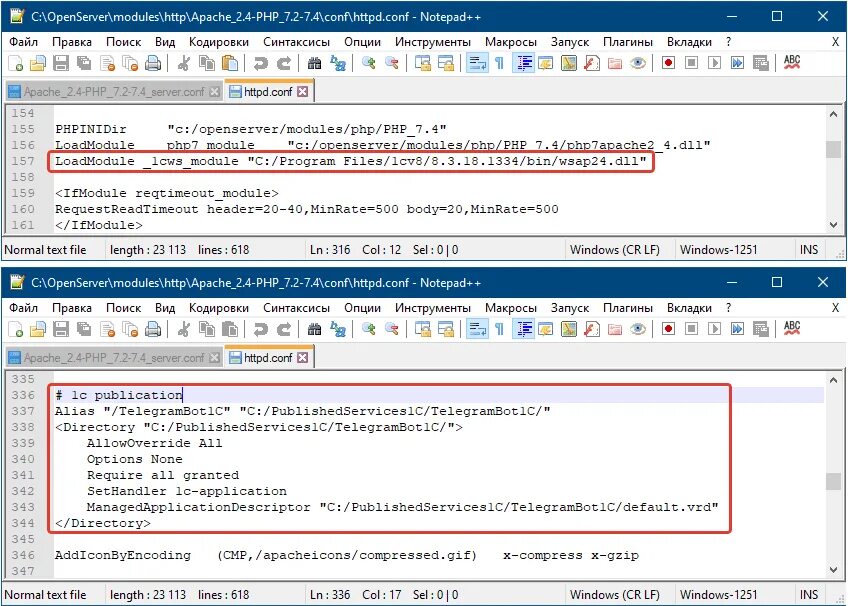The image size is (848, 606).
Task: Open Инструменты menu in lower window
Action: pyautogui.click(x=433, y=308)
